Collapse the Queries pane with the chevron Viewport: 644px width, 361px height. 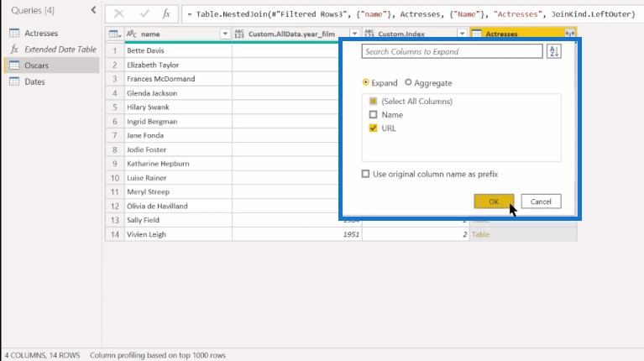(x=93, y=10)
